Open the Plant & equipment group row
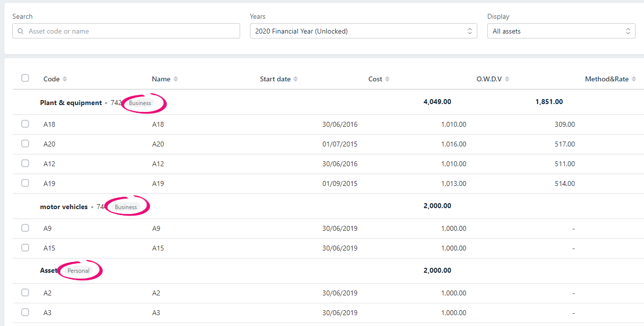Screen dimensions: 644x326 71,103
